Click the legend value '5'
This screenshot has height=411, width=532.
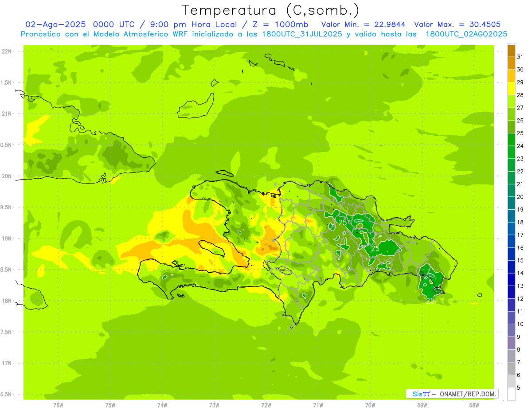[518, 388]
